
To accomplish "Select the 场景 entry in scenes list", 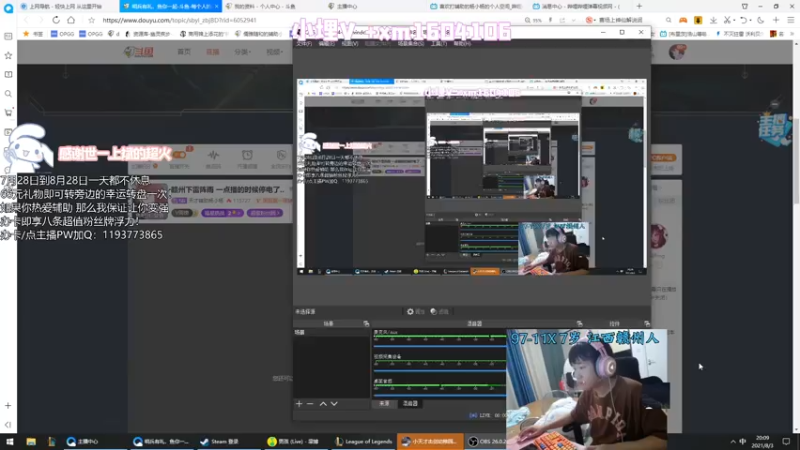I will point(331,332).
